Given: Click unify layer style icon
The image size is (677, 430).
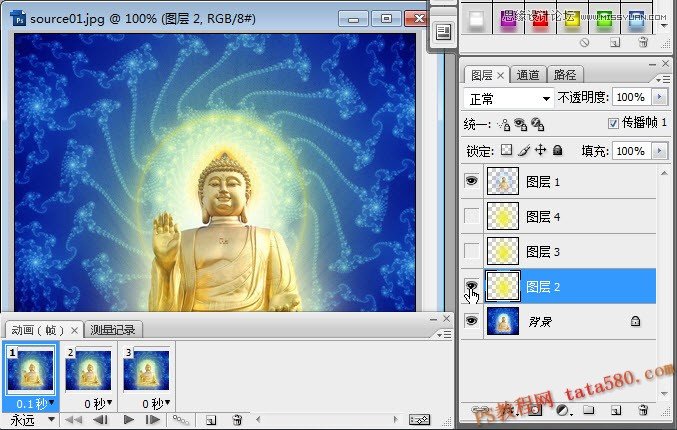Looking at the screenshot, I should tap(538, 125).
